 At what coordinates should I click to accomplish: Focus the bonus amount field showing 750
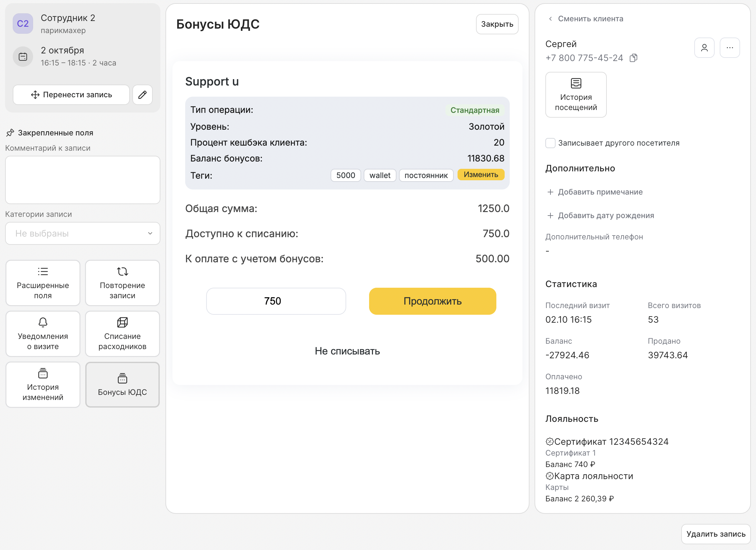point(276,301)
